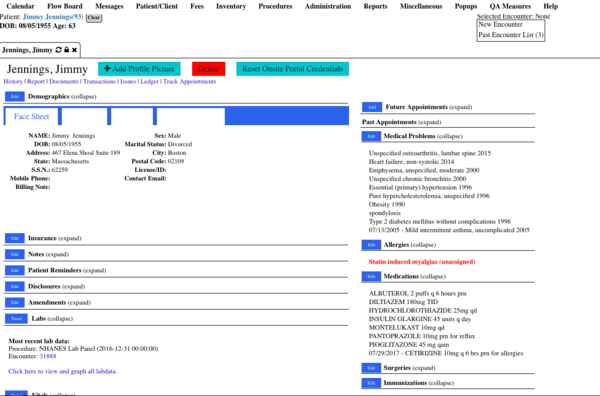Screen dimensions: 600x396
Task: Click Add Profile Picture button
Action: [x=139, y=69]
